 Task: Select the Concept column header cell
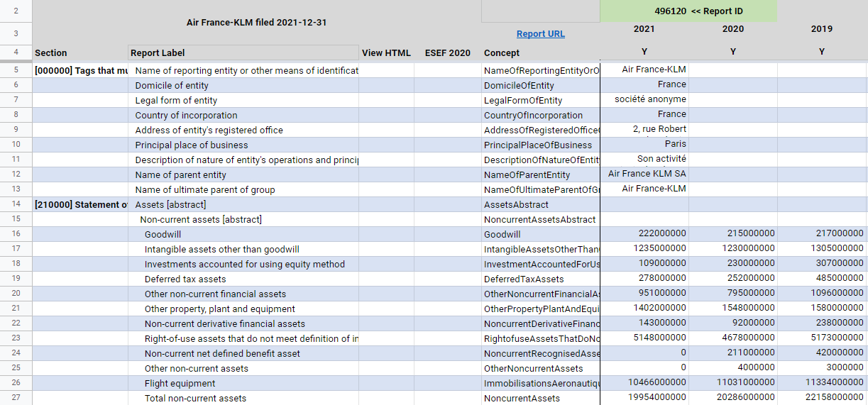540,53
